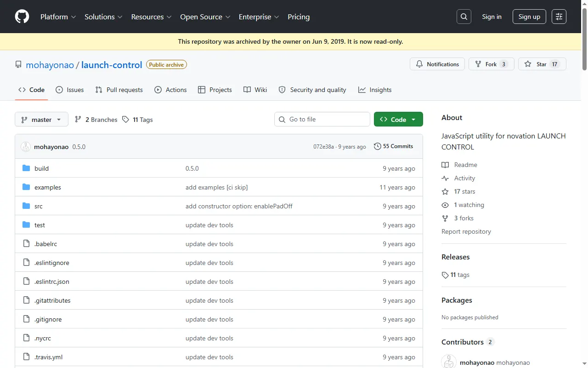The height and width of the screenshot is (368, 588).
Task: Click the Go to file field
Action: (x=322, y=120)
